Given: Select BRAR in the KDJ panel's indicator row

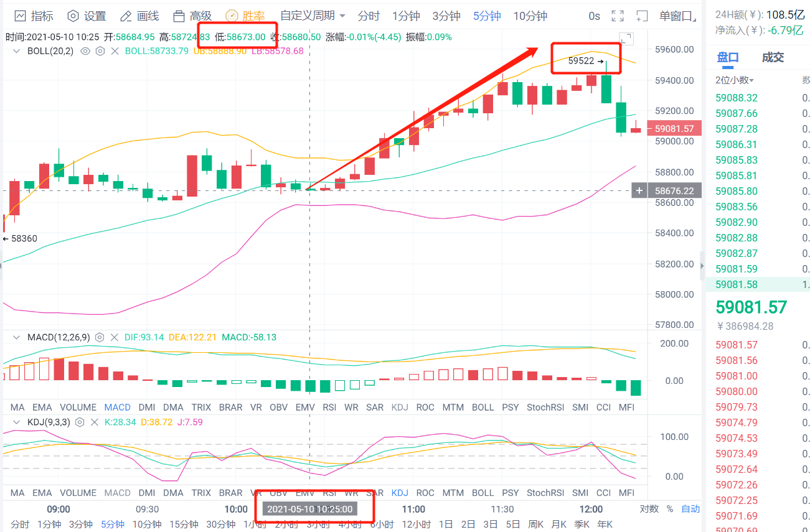Looking at the screenshot, I should pos(231,493).
